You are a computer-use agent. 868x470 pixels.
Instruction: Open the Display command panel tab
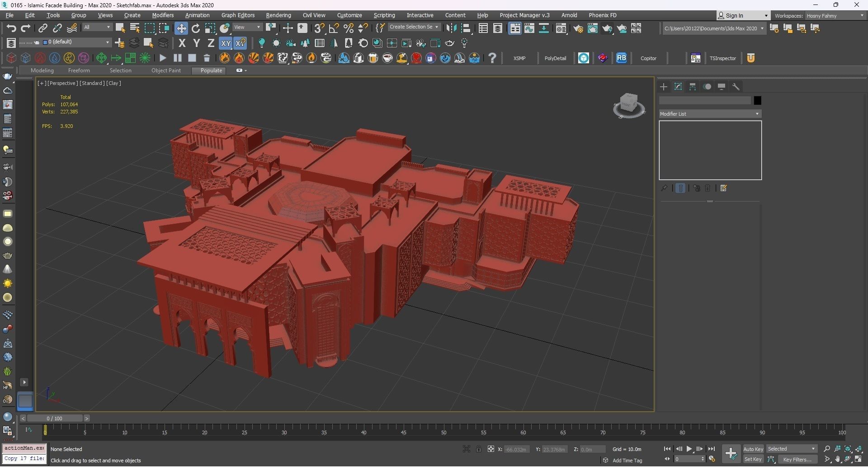(722, 87)
